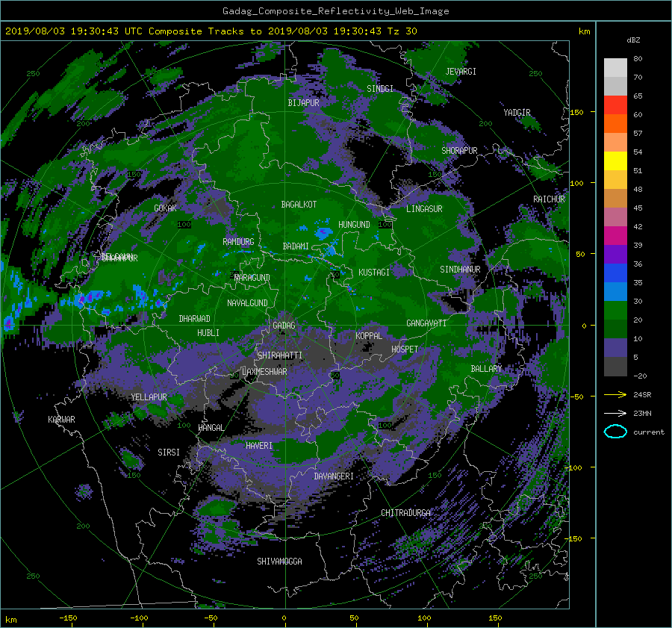Click the DHARWAD city label
The width and height of the screenshot is (672, 628).
click(194, 319)
